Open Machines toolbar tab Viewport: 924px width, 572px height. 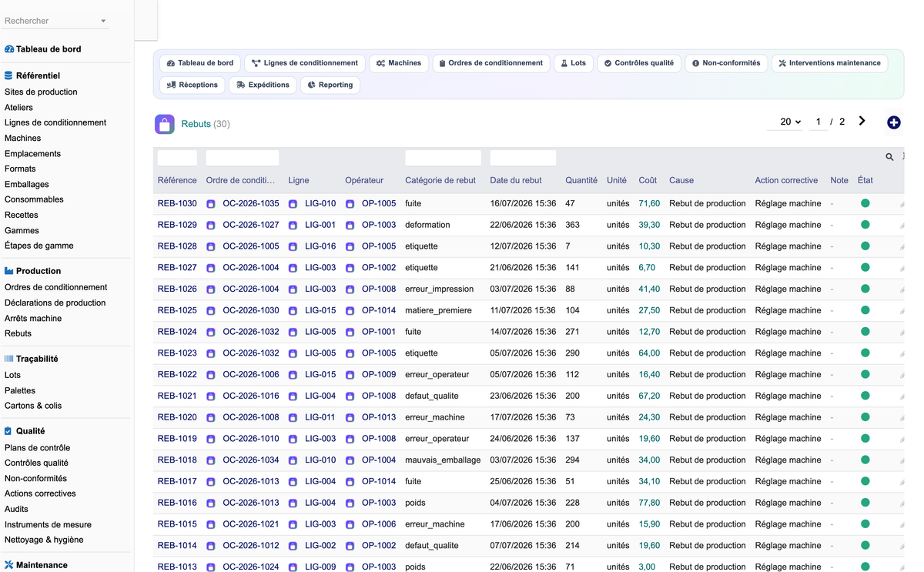coord(399,63)
